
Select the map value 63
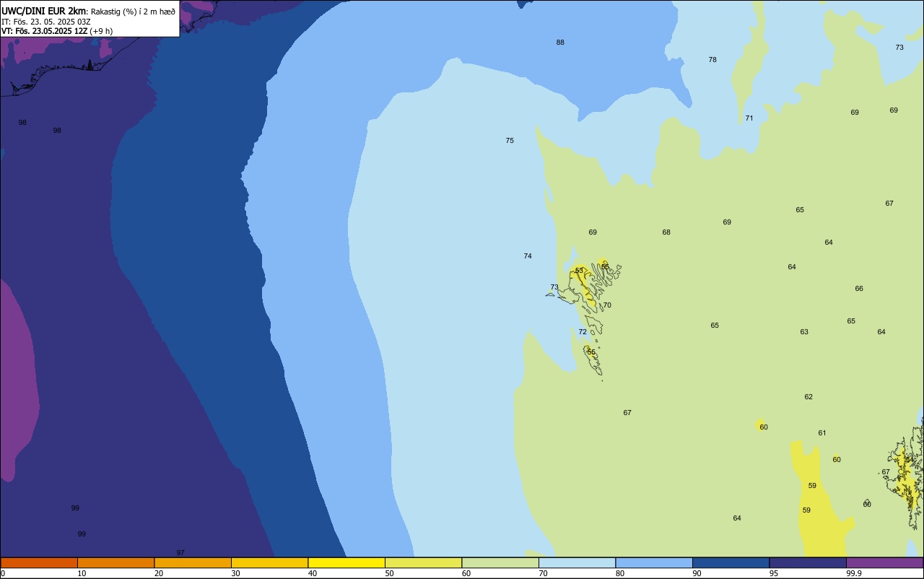click(x=804, y=332)
